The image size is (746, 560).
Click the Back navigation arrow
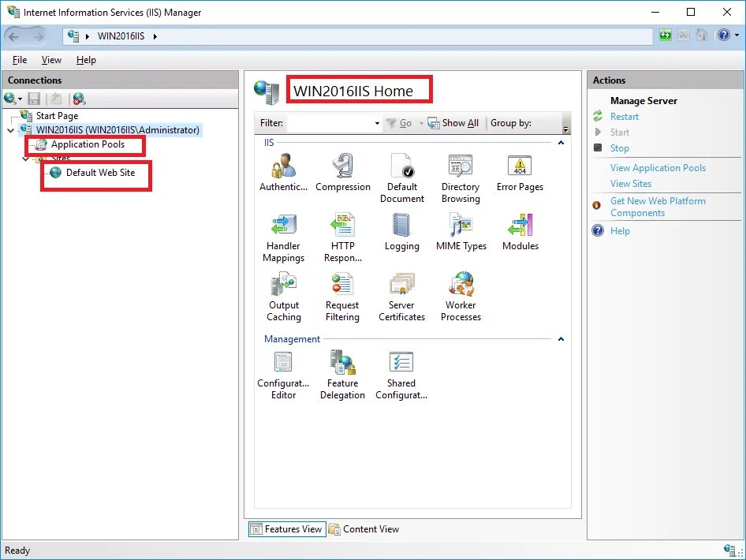tap(13, 36)
